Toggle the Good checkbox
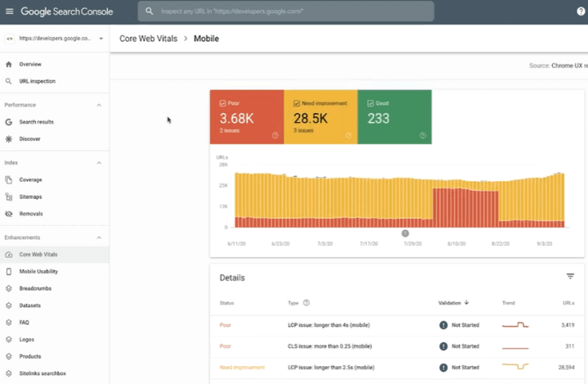The image size is (588, 384). click(x=370, y=103)
